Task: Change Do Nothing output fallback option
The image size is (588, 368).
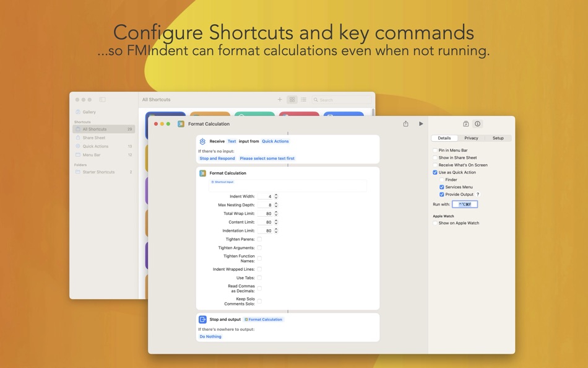Action: [210, 336]
